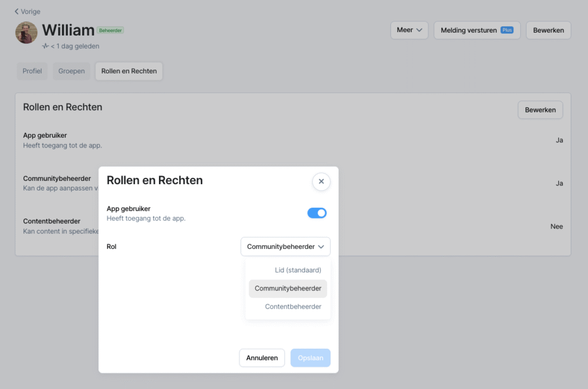
Task: Open the Groepen tab
Action: pos(71,71)
